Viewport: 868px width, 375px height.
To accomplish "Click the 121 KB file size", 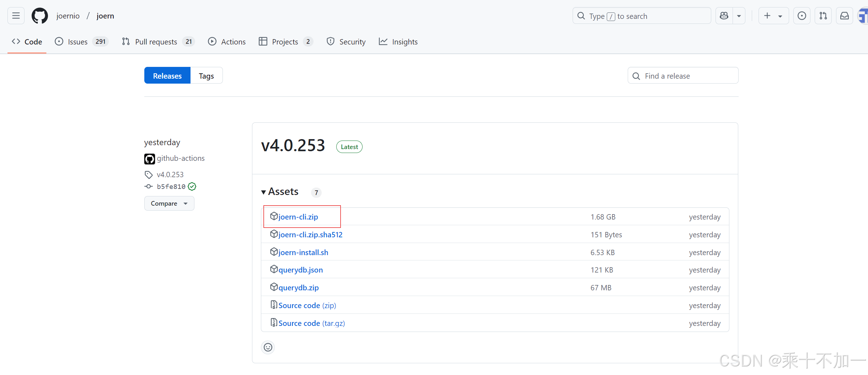I will pyautogui.click(x=602, y=270).
